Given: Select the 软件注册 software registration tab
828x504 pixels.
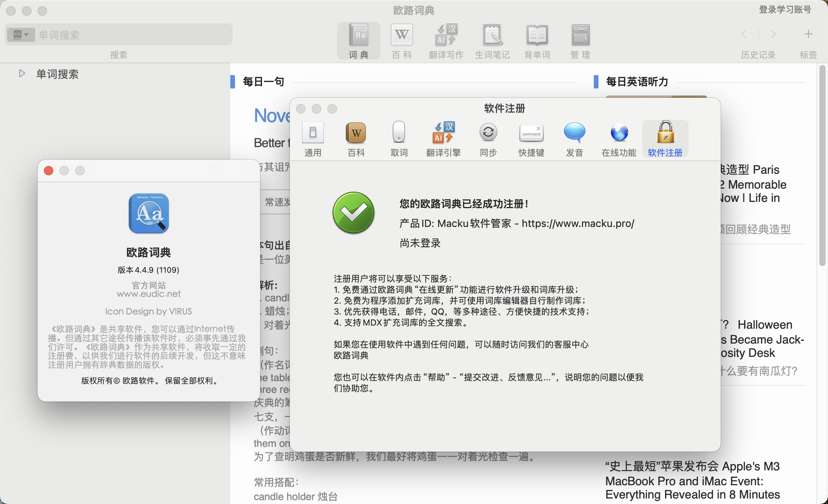Looking at the screenshot, I should coord(665,139).
